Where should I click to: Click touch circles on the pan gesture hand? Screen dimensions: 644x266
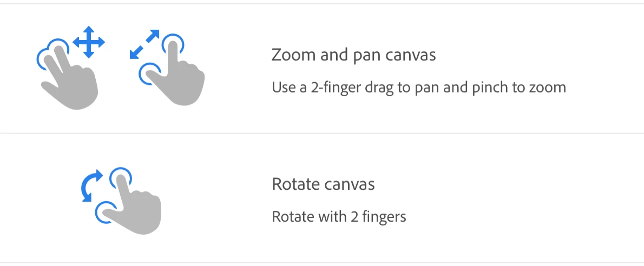coord(52,53)
